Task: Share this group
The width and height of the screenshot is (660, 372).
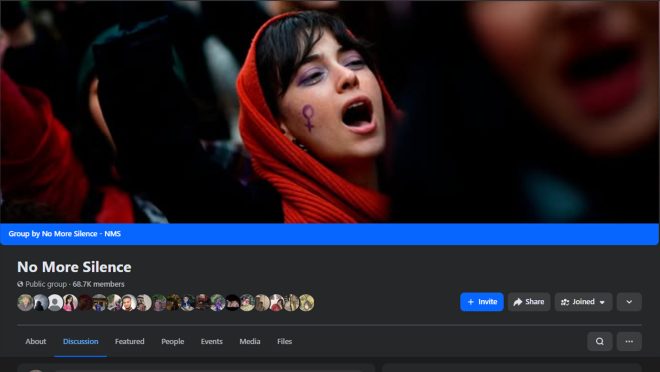Action: pyautogui.click(x=529, y=302)
